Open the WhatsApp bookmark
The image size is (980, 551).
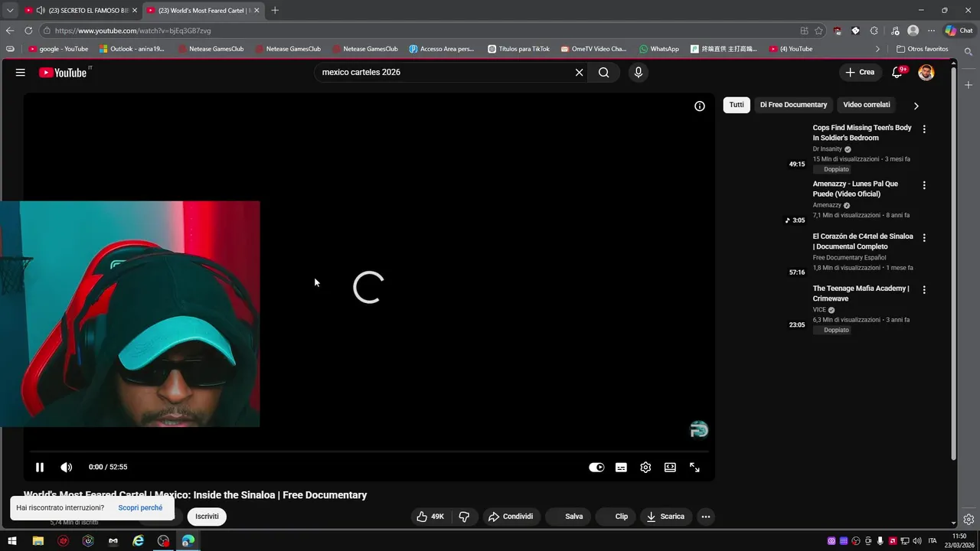coord(659,49)
